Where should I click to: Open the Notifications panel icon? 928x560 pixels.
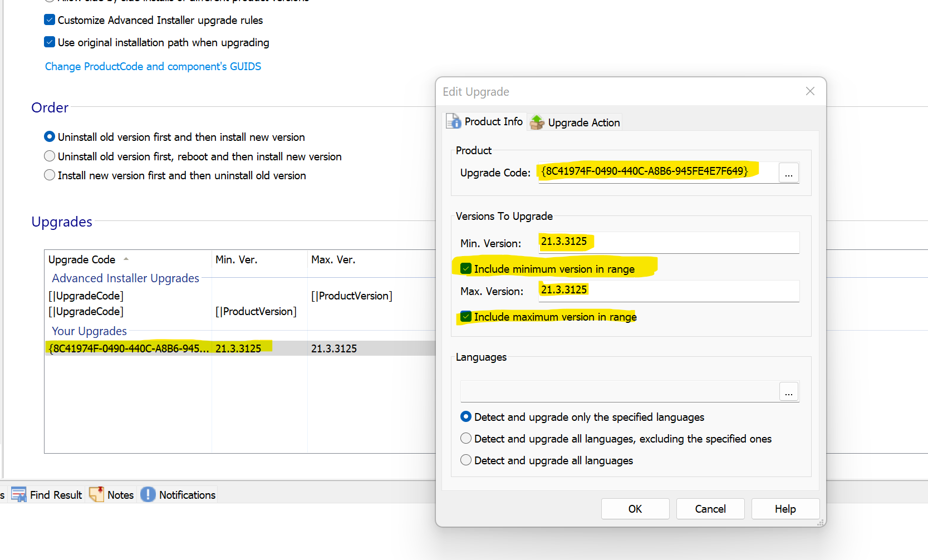click(x=148, y=494)
